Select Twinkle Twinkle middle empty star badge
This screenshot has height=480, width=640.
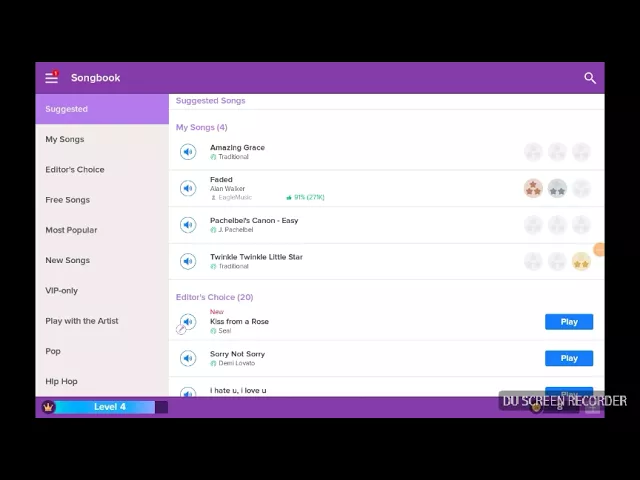557,262
